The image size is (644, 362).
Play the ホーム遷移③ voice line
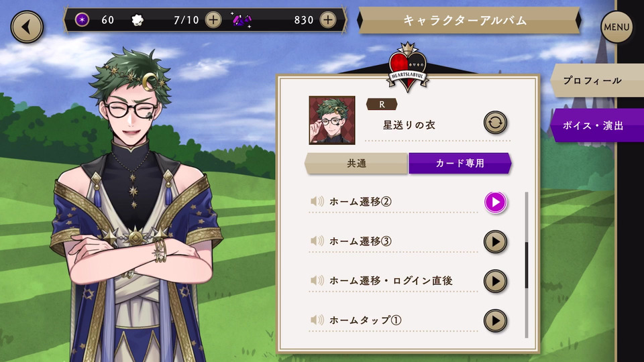pos(495,242)
